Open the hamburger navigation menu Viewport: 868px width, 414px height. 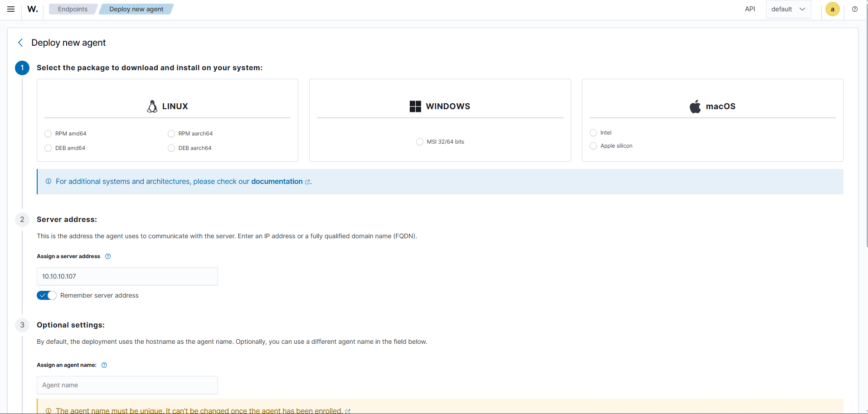point(11,9)
